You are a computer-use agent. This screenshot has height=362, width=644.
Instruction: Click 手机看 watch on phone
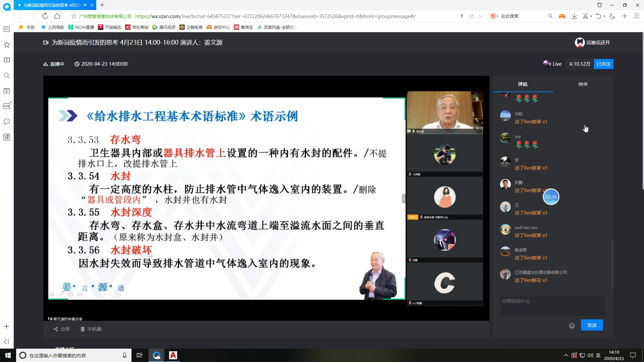click(x=91, y=329)
